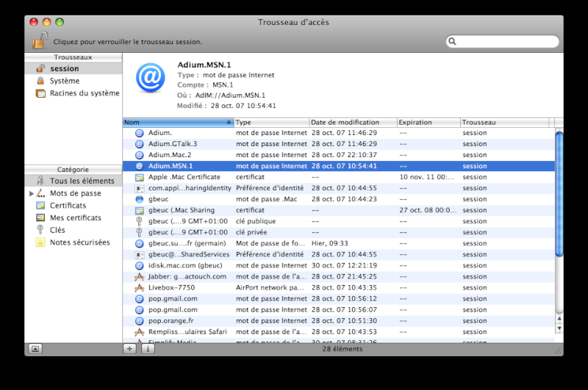The height and width of the screenshot is (390, 588).
Task: Click the @ icon of the Adium. row
Action: coord(139,133)
